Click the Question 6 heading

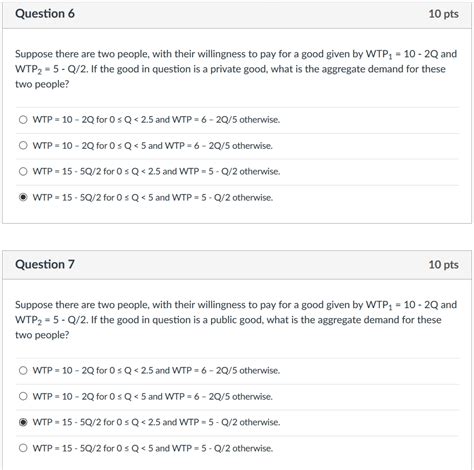45,14
